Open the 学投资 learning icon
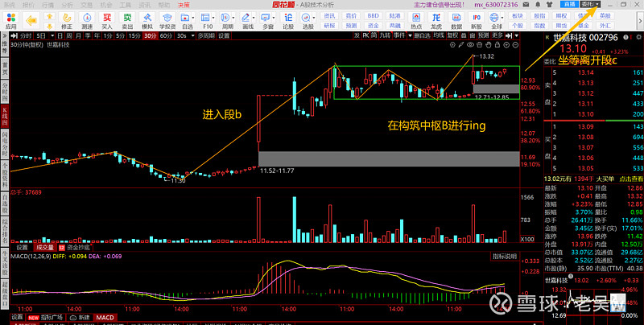 [x=167, y=21]
